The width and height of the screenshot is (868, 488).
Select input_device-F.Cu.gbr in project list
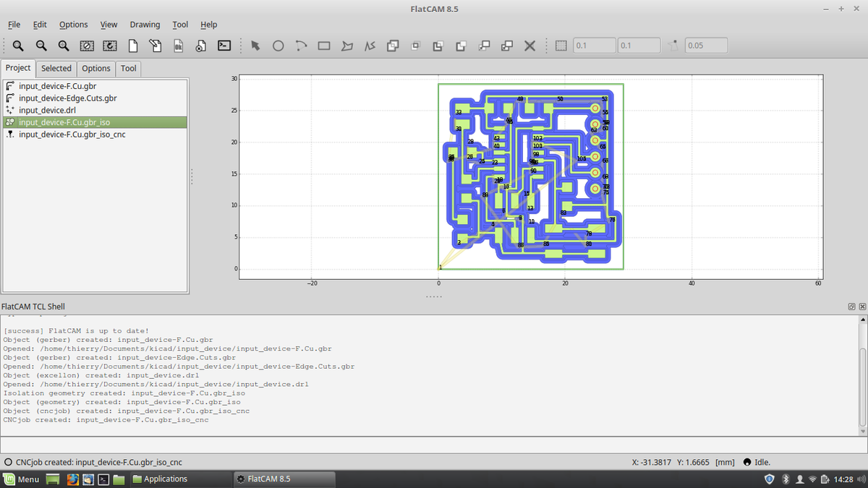click(94, 86)
